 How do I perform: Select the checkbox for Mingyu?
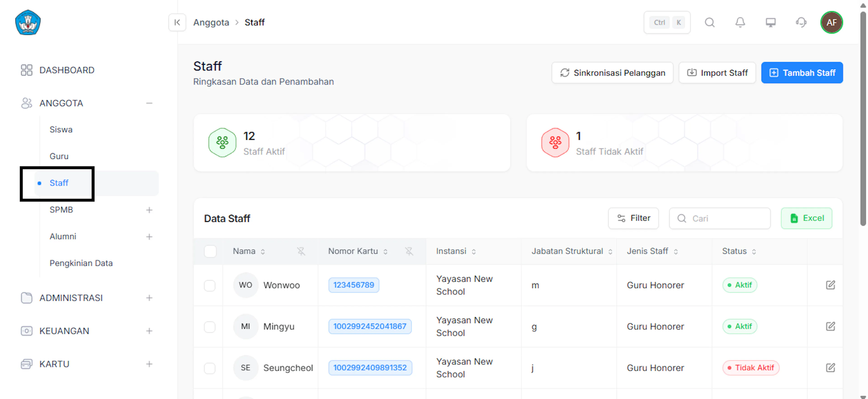pyautogui.click(x=210, y=327)
